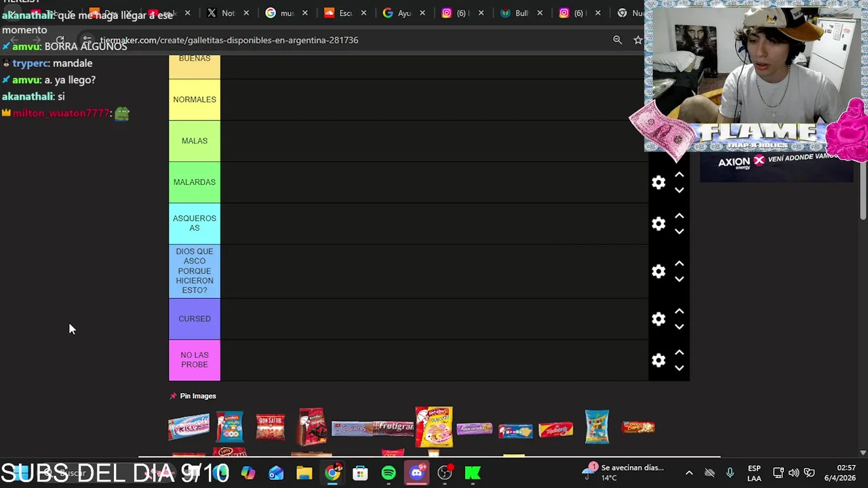Open Discord from the taskbar
868x488 pixels.
416,473
